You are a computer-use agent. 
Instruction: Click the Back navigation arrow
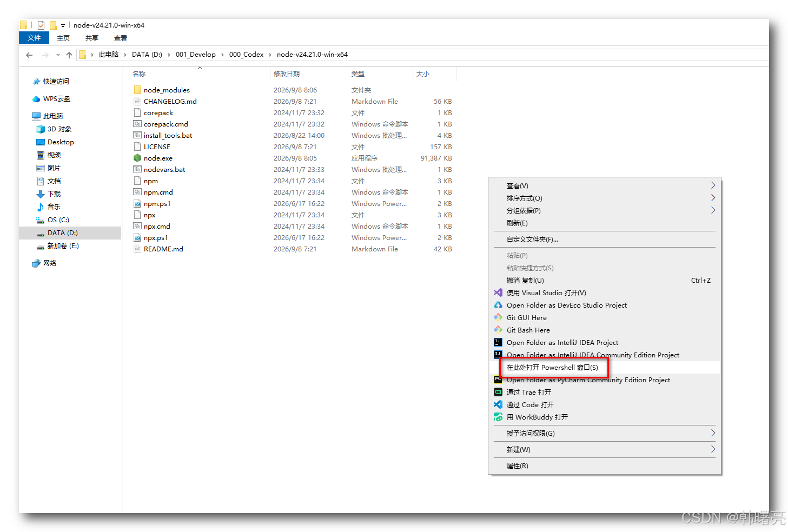(x=29, y=55)
